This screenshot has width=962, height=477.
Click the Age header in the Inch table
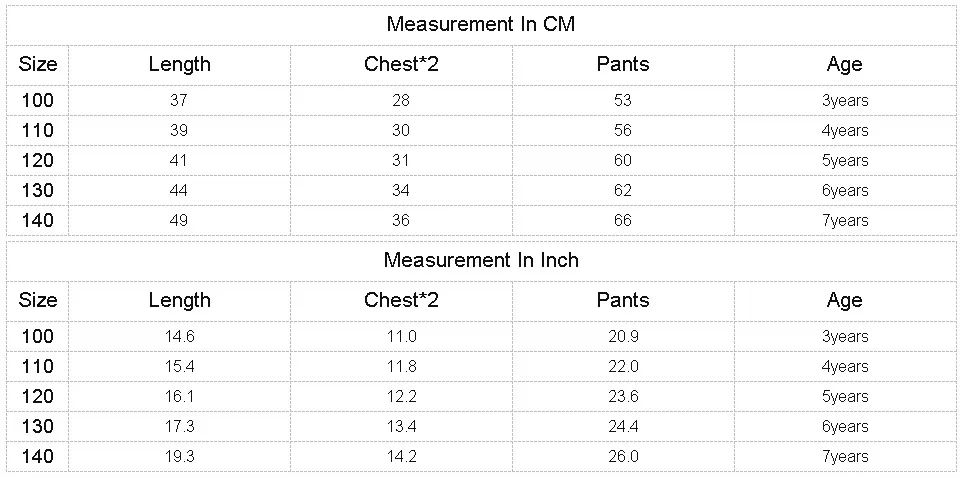(844, 300)
